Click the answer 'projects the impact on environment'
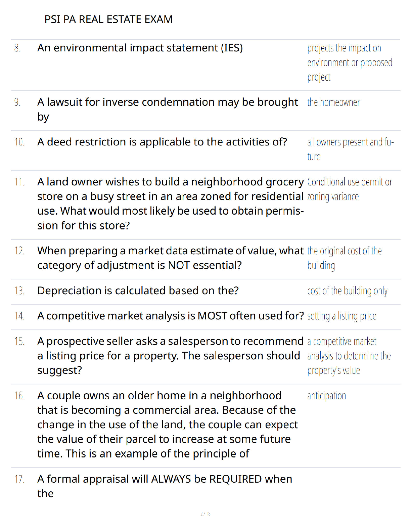The width and height of the screenshot is (411, 532). pos(350,63)
